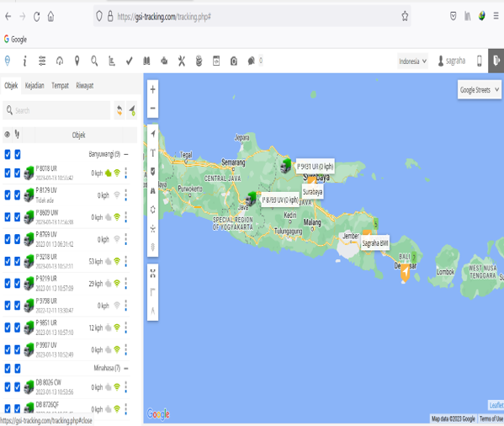
Task: Switch to the Riwayat tab
Action: [85, 86]
